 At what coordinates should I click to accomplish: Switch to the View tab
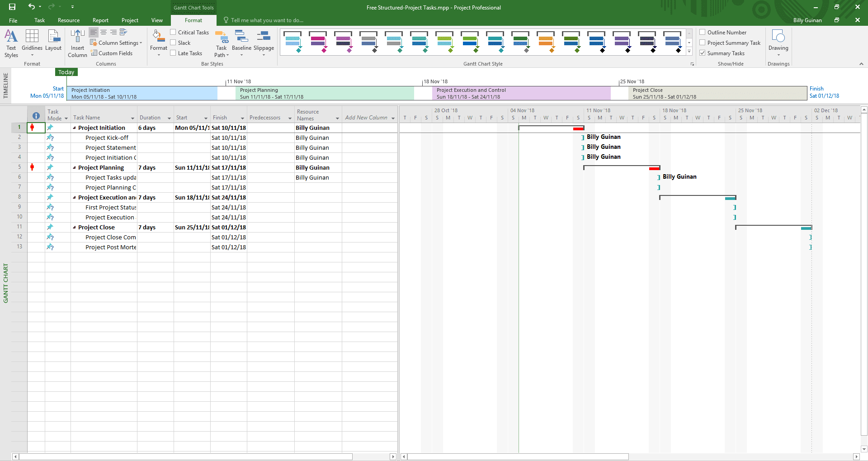(x=157, y=20)
